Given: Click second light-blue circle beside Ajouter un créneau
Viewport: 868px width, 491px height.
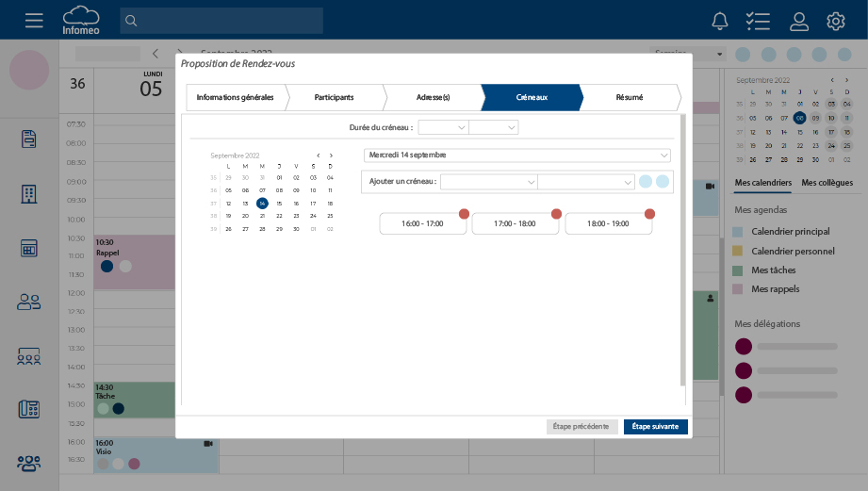Looking at the screenshot, I should [663, 182].
